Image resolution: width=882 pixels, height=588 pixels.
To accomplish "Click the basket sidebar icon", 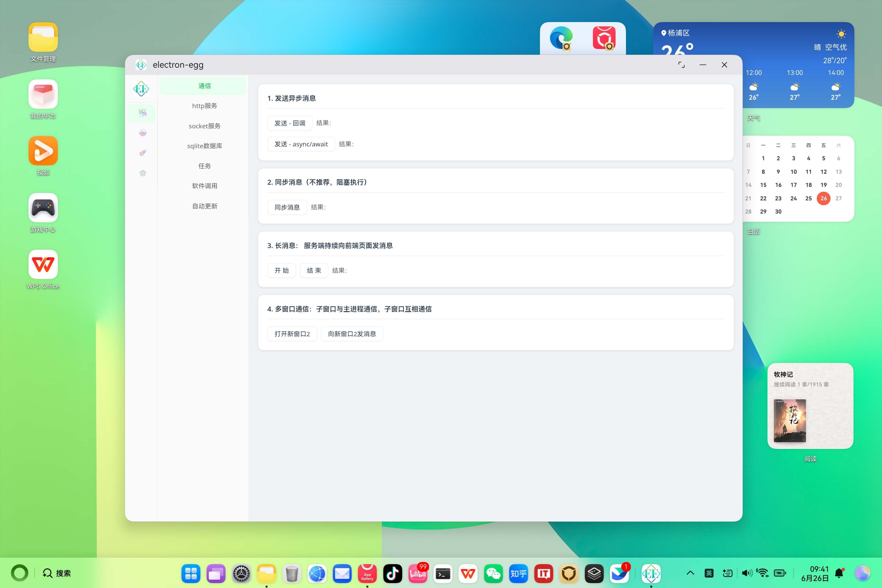I will [x=142, y=173].
